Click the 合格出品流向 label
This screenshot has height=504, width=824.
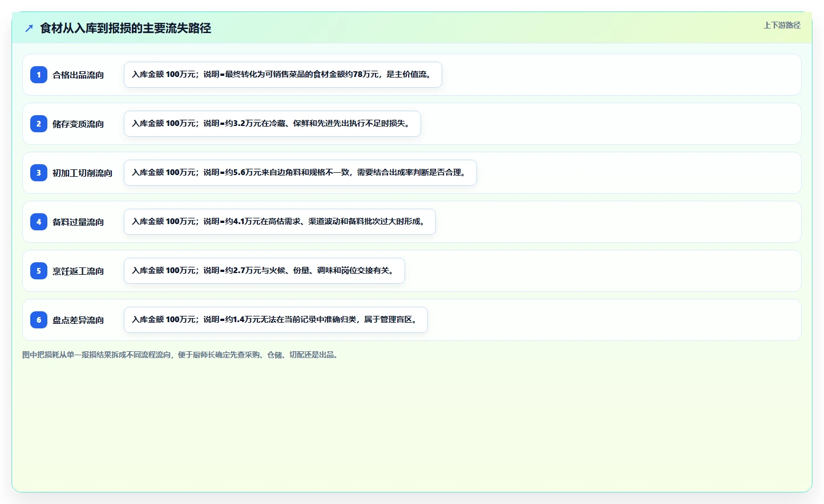tap(78, 75)
